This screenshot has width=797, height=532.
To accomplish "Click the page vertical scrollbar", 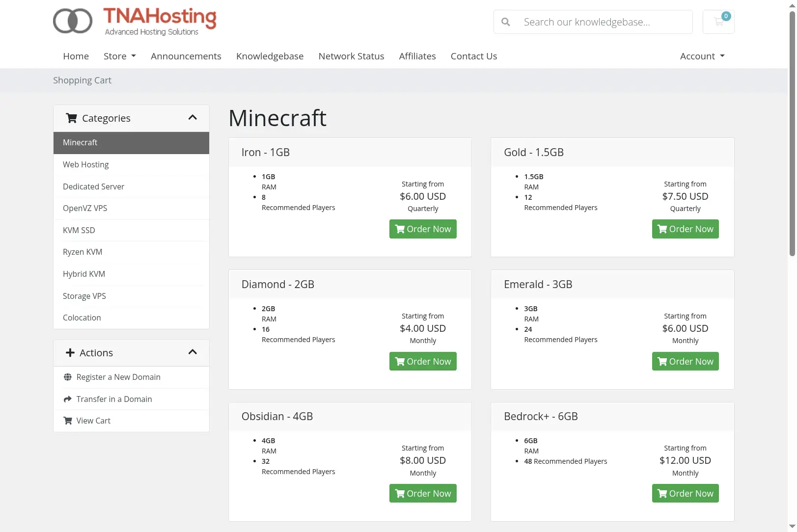I will tap(792, 133).
